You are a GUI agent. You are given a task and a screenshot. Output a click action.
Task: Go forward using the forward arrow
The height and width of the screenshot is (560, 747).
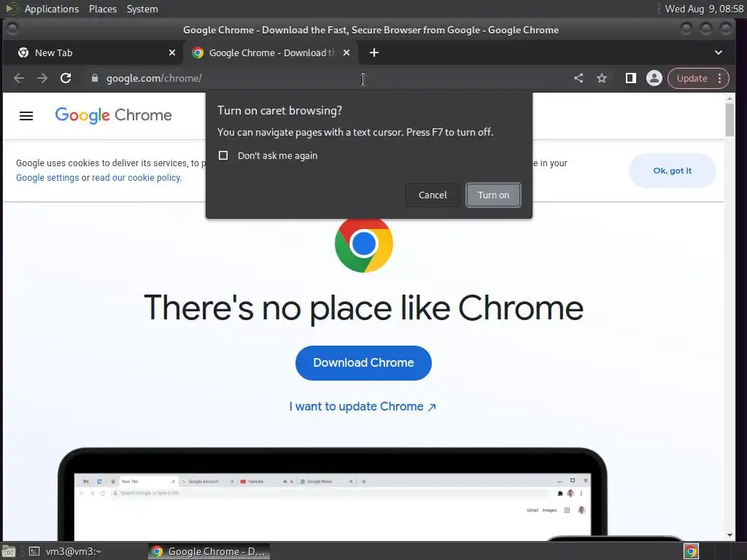(x=42, y=78)
